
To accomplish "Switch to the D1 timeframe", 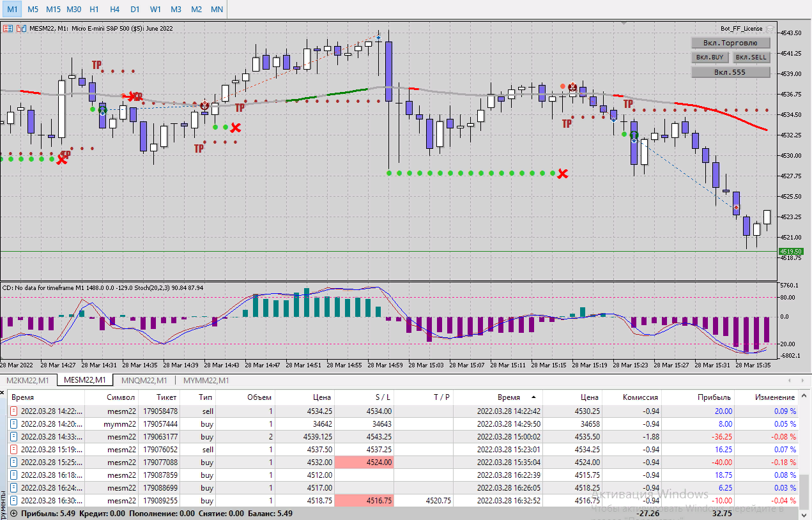I will point(135,9).
